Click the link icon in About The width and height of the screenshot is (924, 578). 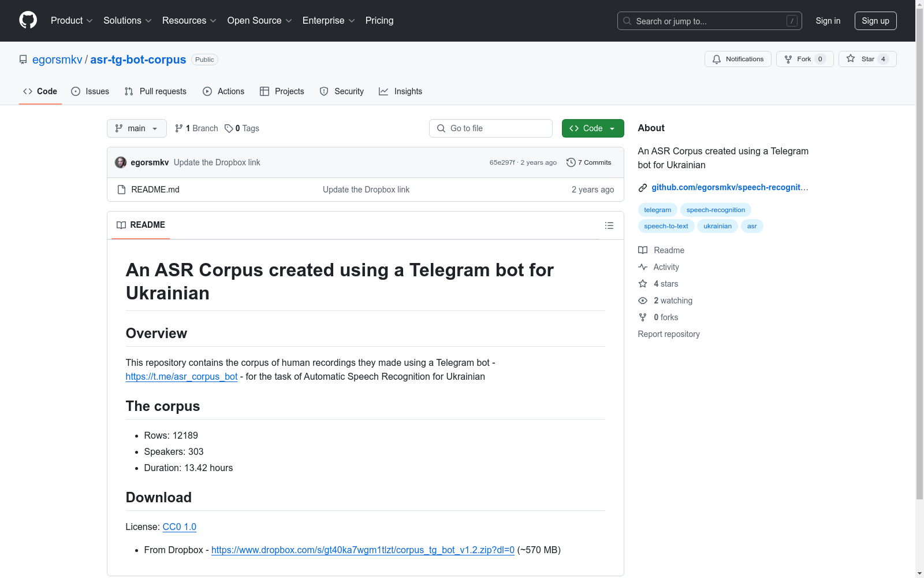(642, 187)
